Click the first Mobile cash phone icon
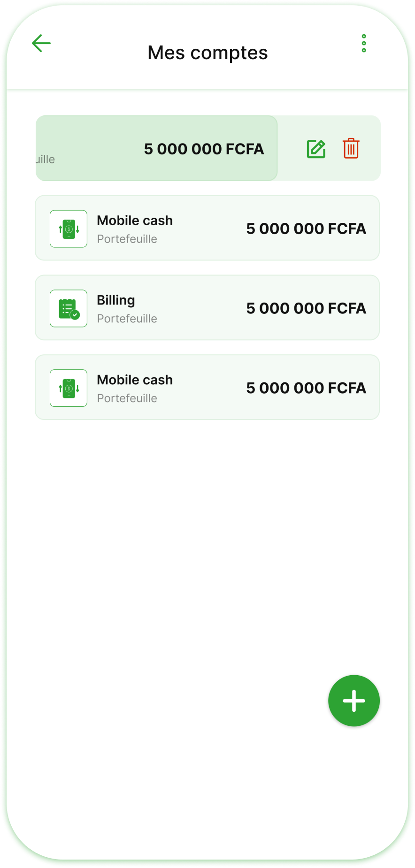 [x=69, y=228]
